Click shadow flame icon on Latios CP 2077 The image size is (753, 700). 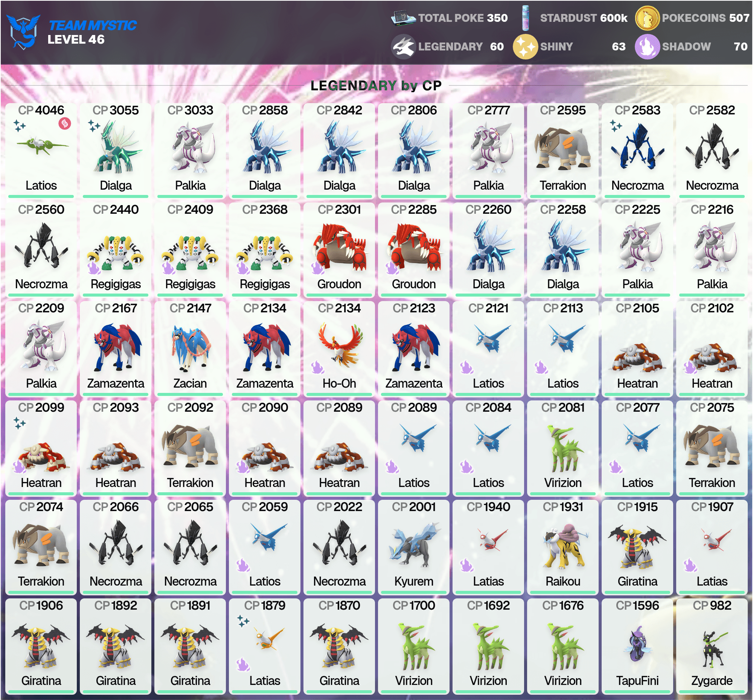pyautogui.click(x=616, y=466)
